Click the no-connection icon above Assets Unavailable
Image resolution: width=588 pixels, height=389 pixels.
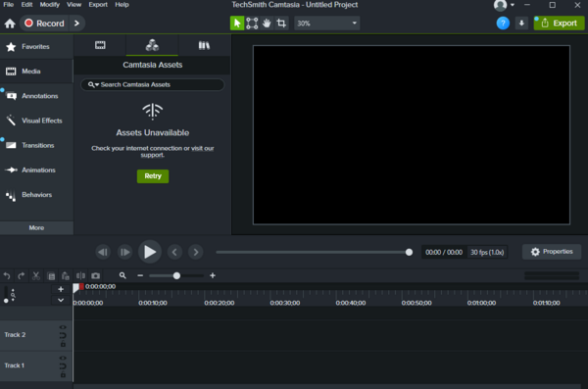[x=152, y=112]
